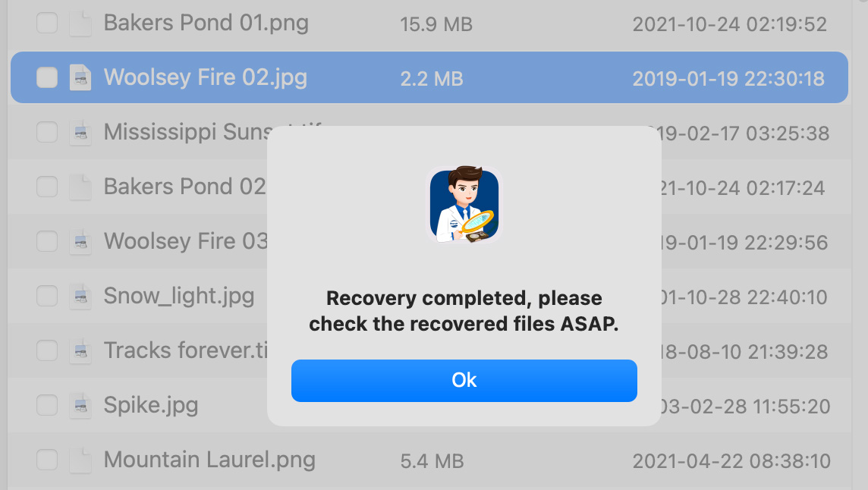Enable the Spike.jpg checkbox
The image size is (868, 490).
tap(47, 405)
